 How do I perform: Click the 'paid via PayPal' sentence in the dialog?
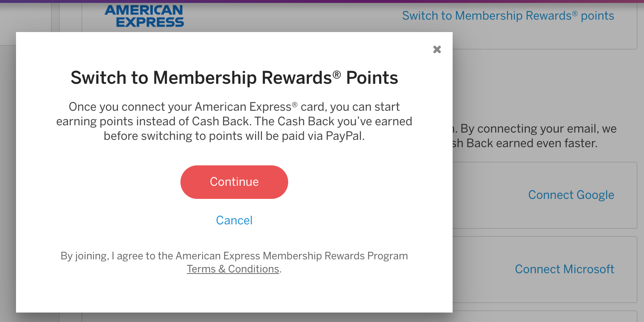[234, 136]
